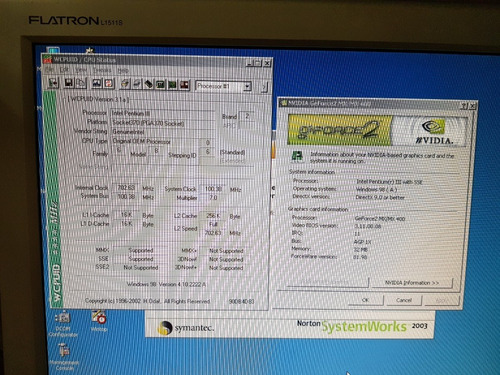Click the exit door icon in WCPUID toolbar
The width and height of the screenshot is (500, 375).
pos(53,83)
